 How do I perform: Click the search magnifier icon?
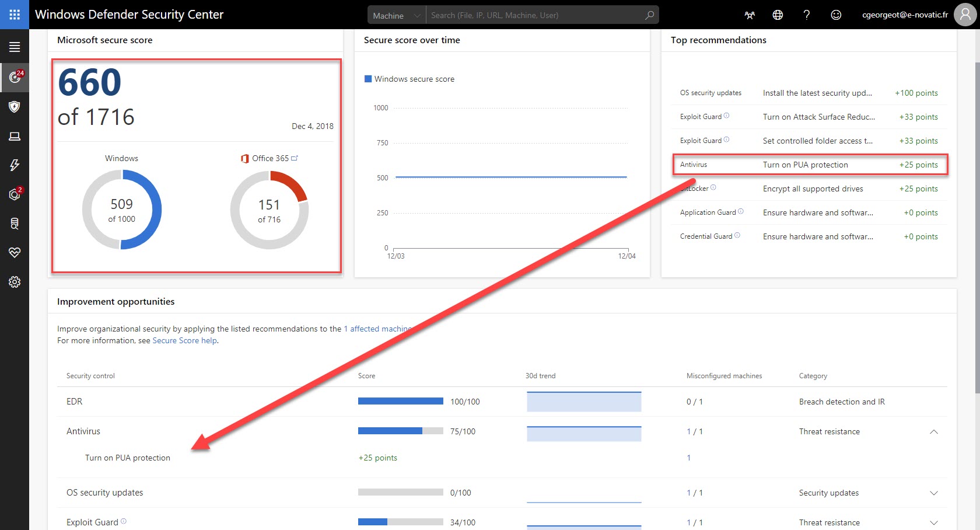[x=649, y=15]
